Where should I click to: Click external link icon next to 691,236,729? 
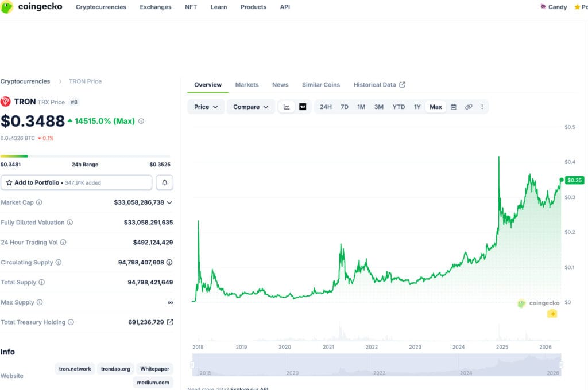pyautogui.click(x=170, y=322)
